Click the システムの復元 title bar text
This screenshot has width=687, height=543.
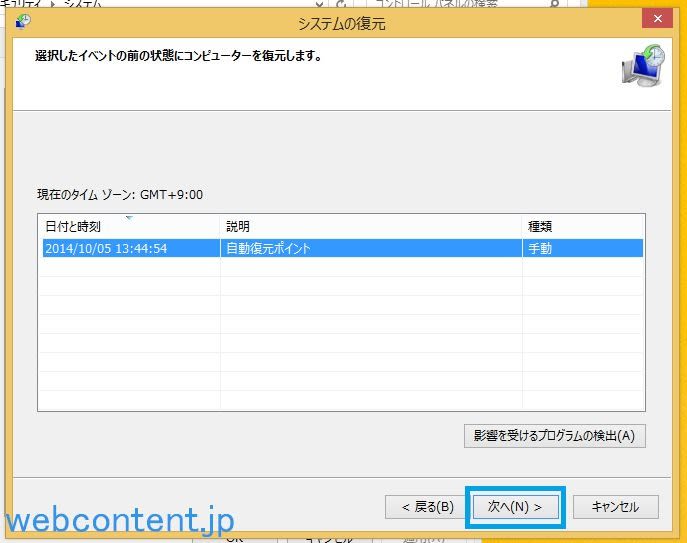tap(341, 21)
